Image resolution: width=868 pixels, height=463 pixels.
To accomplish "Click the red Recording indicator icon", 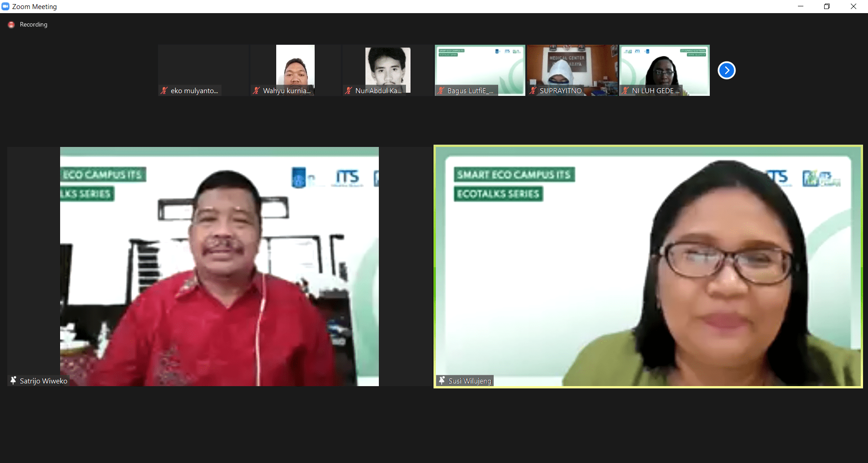I will pos(11,25).
